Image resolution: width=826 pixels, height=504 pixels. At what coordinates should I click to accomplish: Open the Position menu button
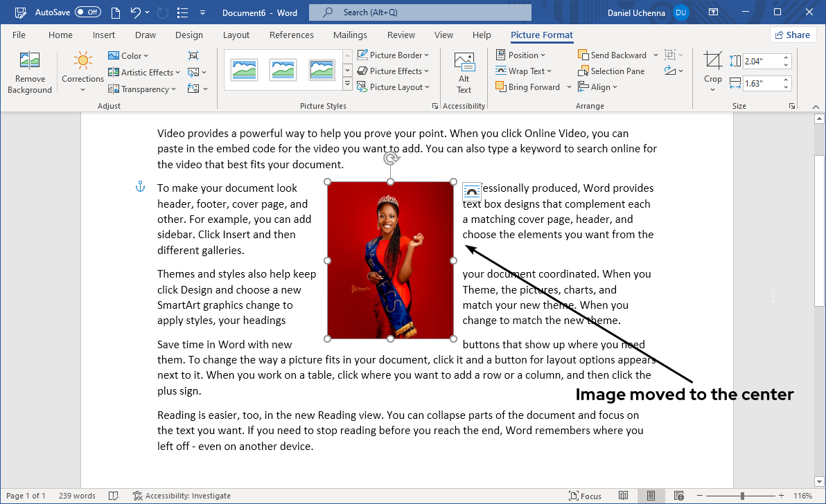[521, 55]
